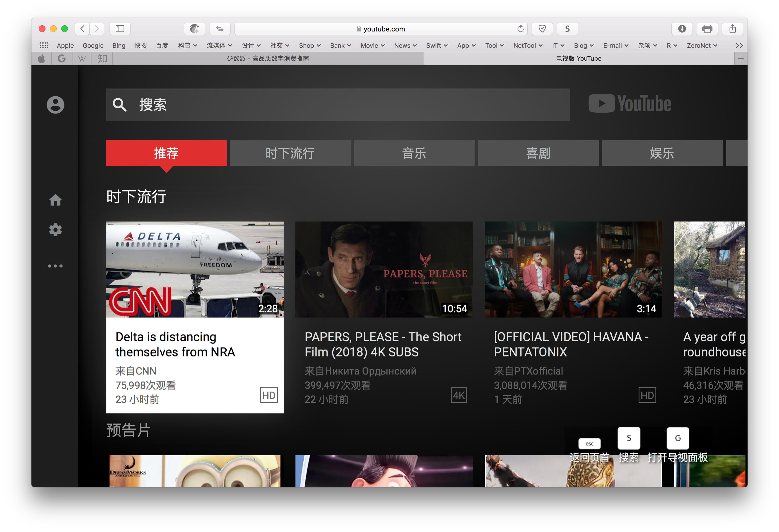Reload the page with the refresh icon

click(x=520, y=29)
